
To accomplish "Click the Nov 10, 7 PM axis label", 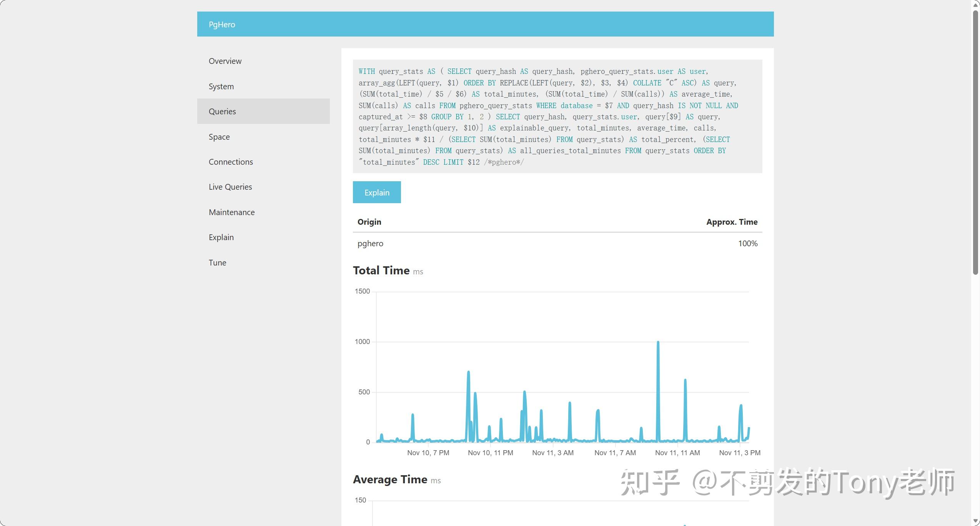I will (428, 453).
